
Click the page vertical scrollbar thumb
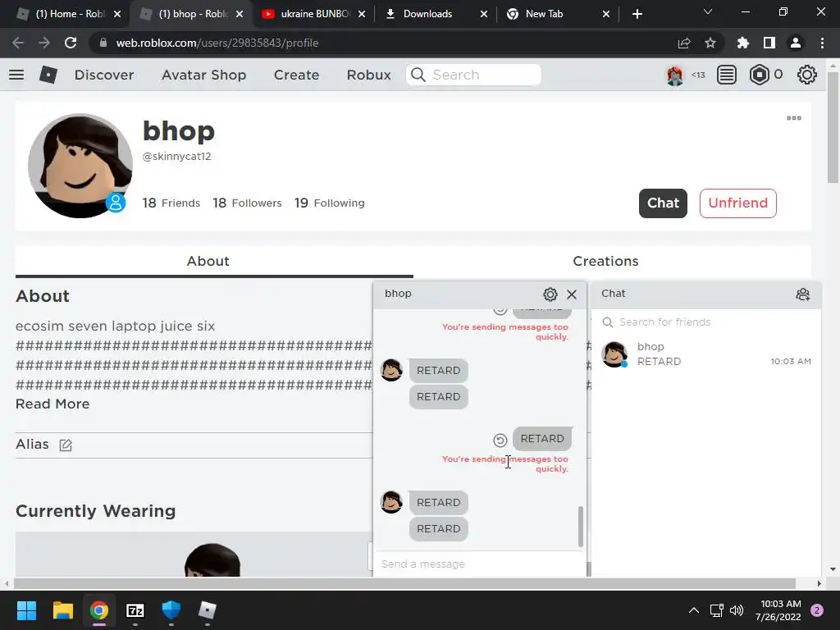click(833, 126)
